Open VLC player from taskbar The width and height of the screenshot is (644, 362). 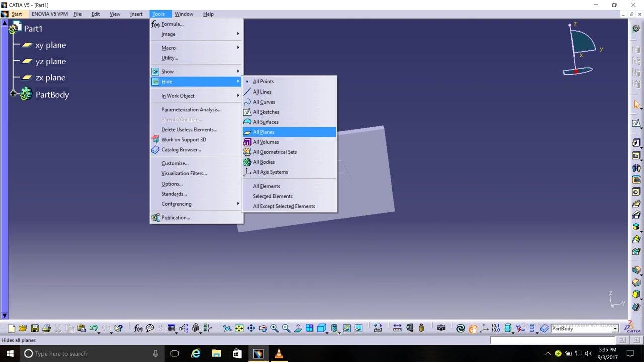click(279, 353)
